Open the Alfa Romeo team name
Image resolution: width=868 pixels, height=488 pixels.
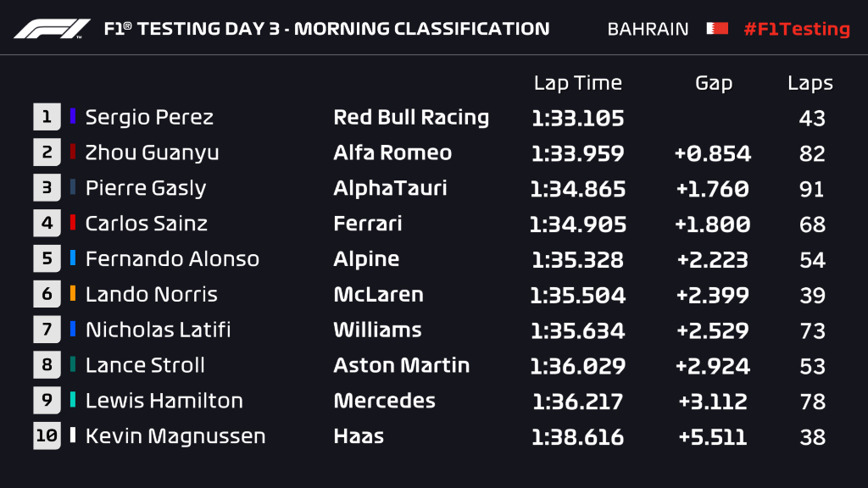[x=392, y=152]
